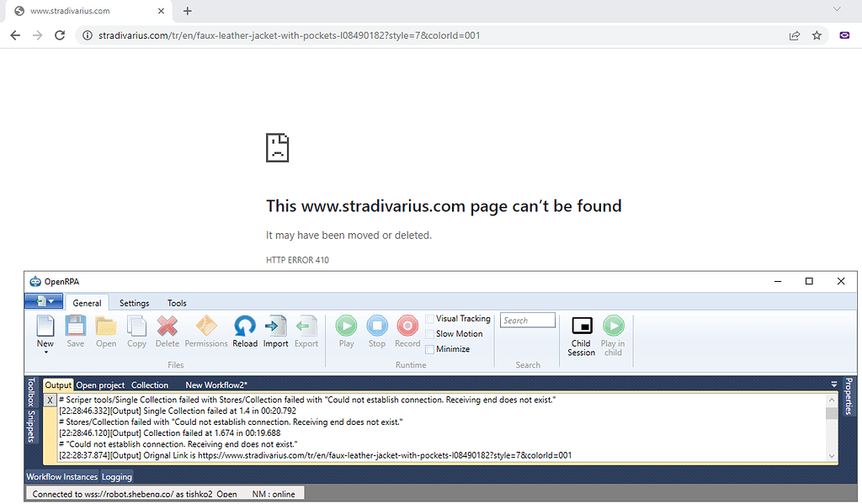862x504 pixels.
Task: Delete the selected workflow
Action: tap(167, 331)
